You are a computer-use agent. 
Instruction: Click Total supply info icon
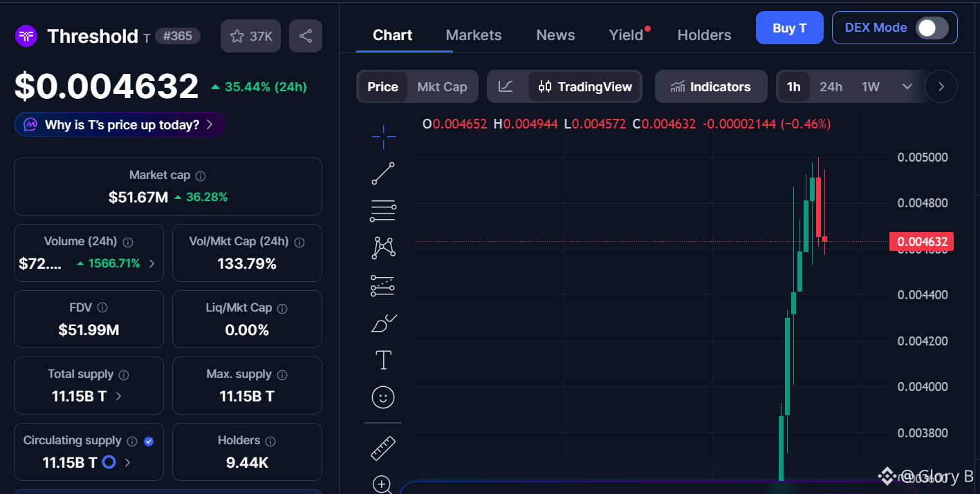click(x=124, y=375)
